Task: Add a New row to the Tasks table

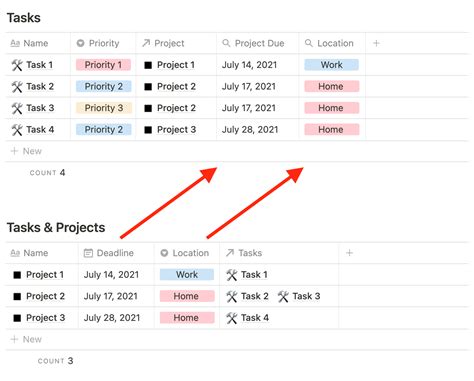Action: [x=26, y=151]
